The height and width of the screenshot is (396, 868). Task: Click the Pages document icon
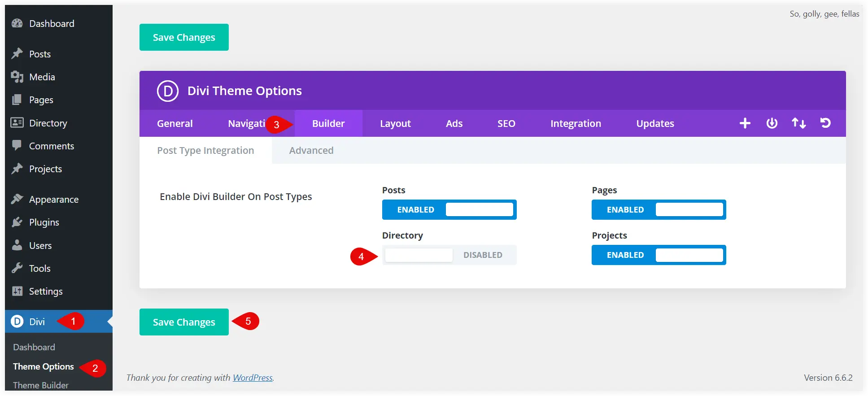click(17, 100)
